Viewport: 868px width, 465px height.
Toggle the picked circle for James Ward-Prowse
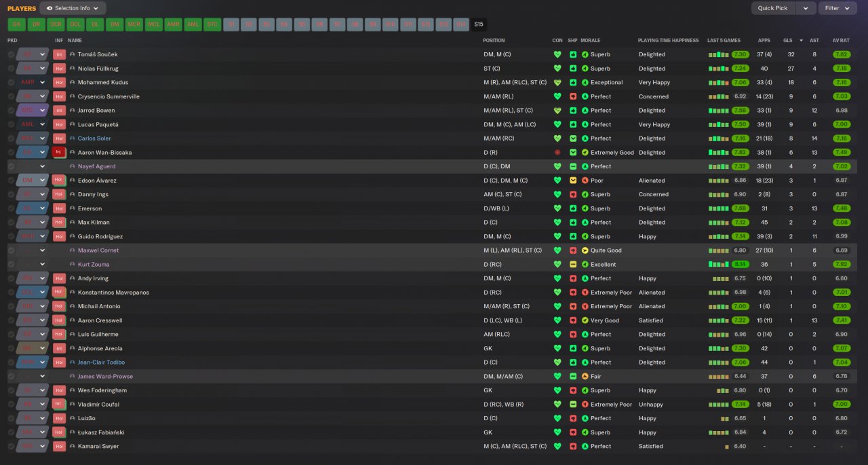pyautogui.click(x=11, y=376)
